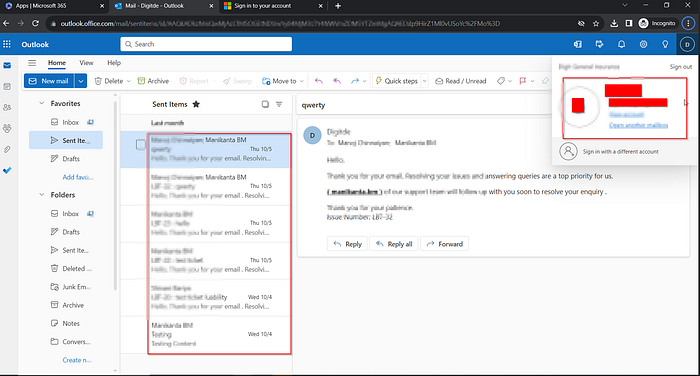Screen dimensions: 700x376
Task: Open the message list filter icon
Action: (x=279, y=104)
